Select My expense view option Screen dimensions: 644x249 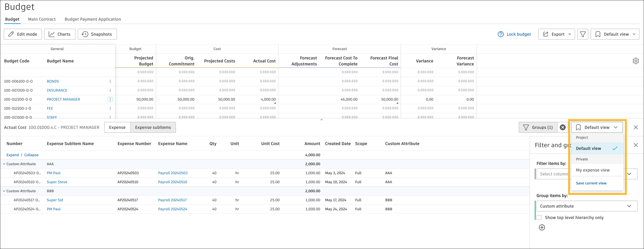597,170
